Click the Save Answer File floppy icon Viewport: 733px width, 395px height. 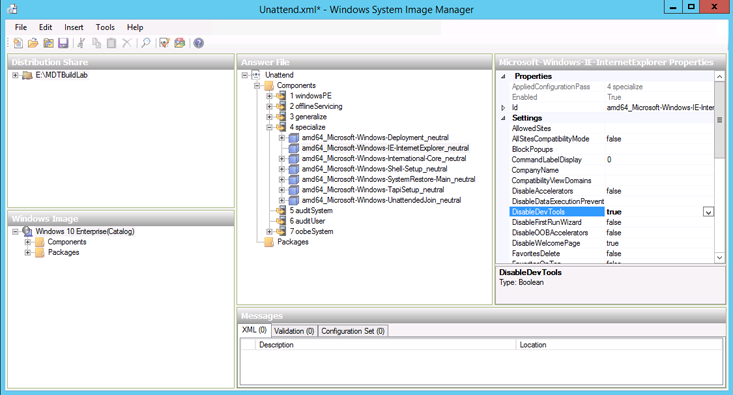64,43
